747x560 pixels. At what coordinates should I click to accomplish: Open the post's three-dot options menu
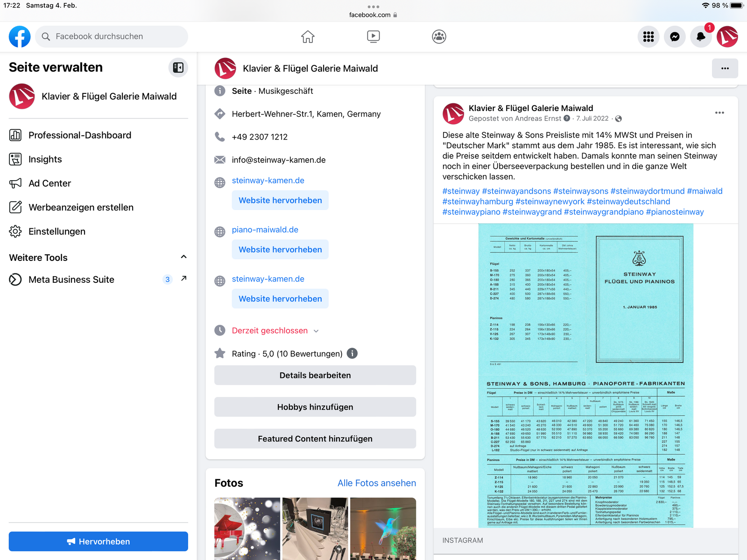click(719, 112)
